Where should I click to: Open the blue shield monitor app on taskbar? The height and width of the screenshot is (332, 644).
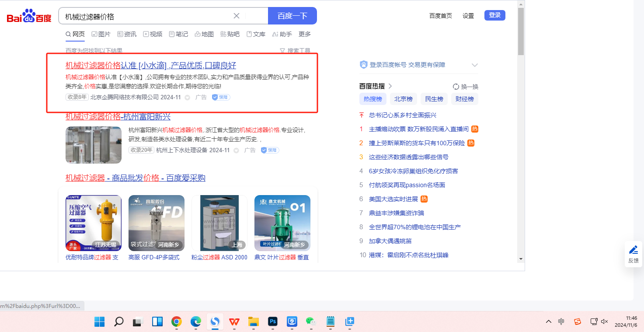point(292,322)
